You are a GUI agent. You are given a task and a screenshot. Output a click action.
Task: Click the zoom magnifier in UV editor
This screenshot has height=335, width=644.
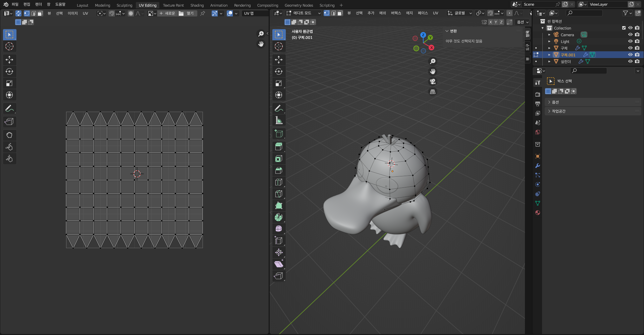[261, 34]
